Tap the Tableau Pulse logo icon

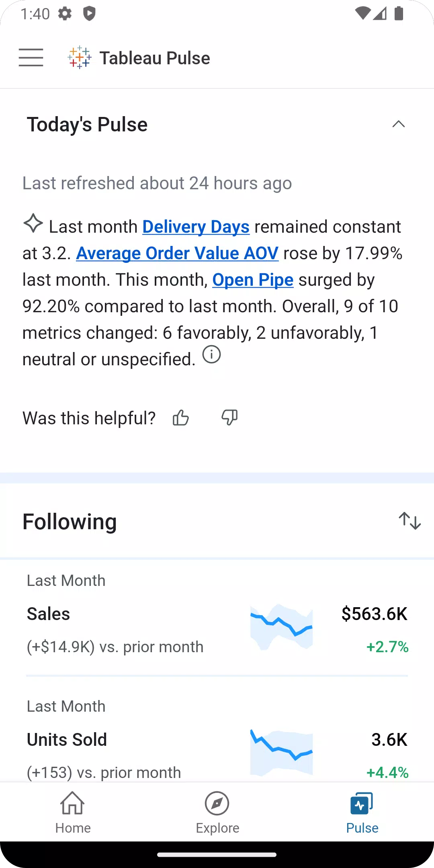click(80, 57)
